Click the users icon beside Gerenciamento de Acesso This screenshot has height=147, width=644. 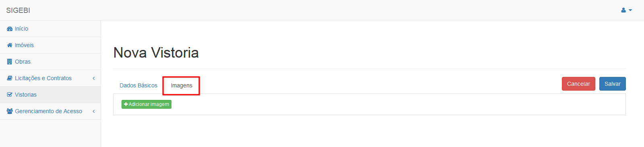pyautogui.click(x=10, y=111)
